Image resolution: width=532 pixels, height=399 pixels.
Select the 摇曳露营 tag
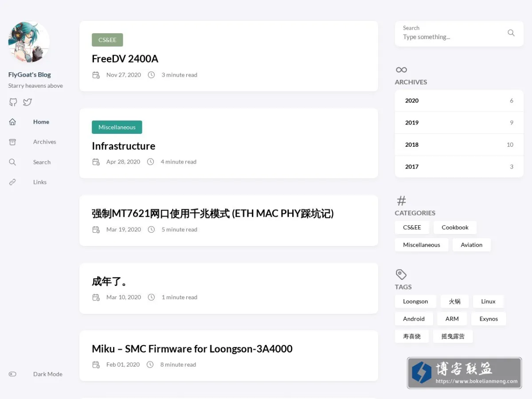[x=453, y=336]
